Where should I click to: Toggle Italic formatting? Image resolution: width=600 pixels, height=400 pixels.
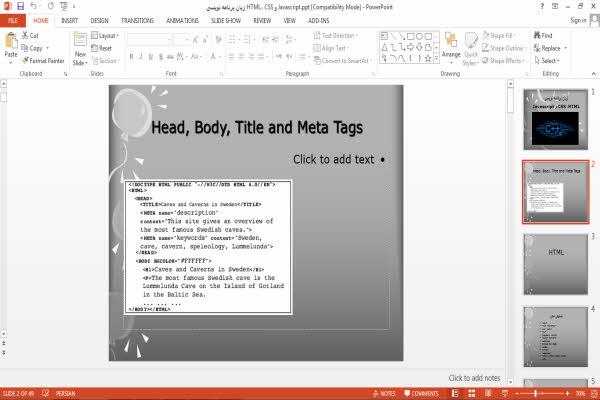pyautogui.click(x=141, y=57)
